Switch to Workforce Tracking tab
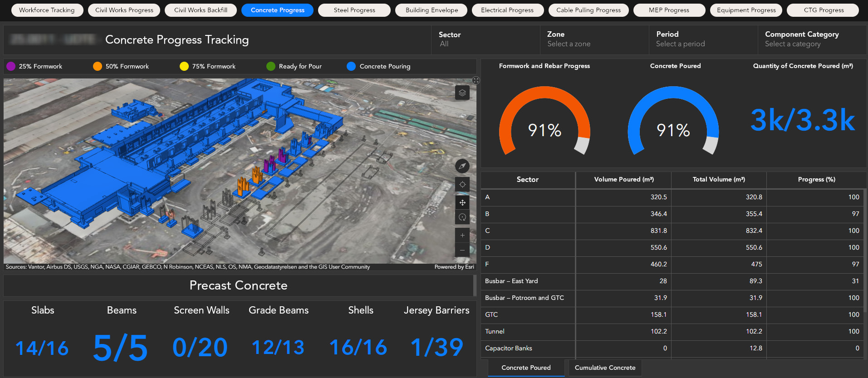 tap(47, 10)
